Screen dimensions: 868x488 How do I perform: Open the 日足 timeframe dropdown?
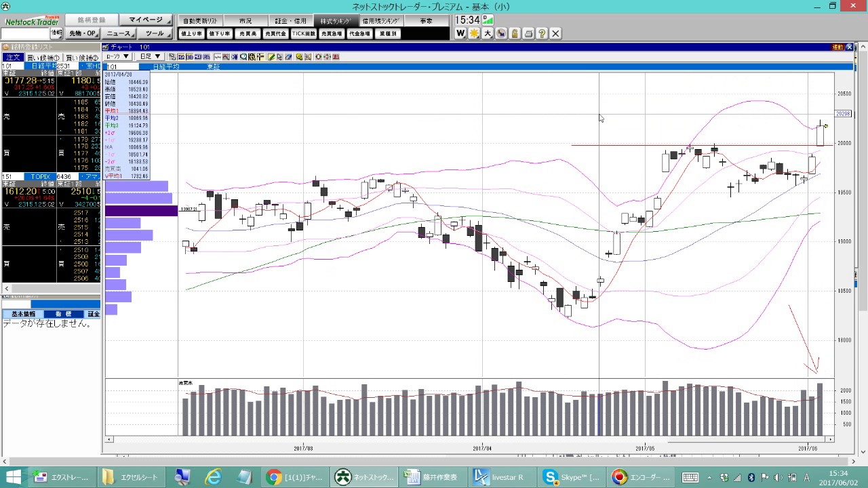(x=149, y=57)
